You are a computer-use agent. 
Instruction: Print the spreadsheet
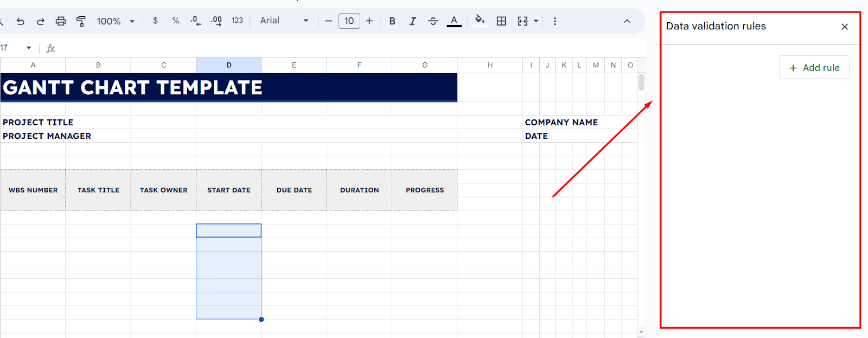click(x=61, y=21)
